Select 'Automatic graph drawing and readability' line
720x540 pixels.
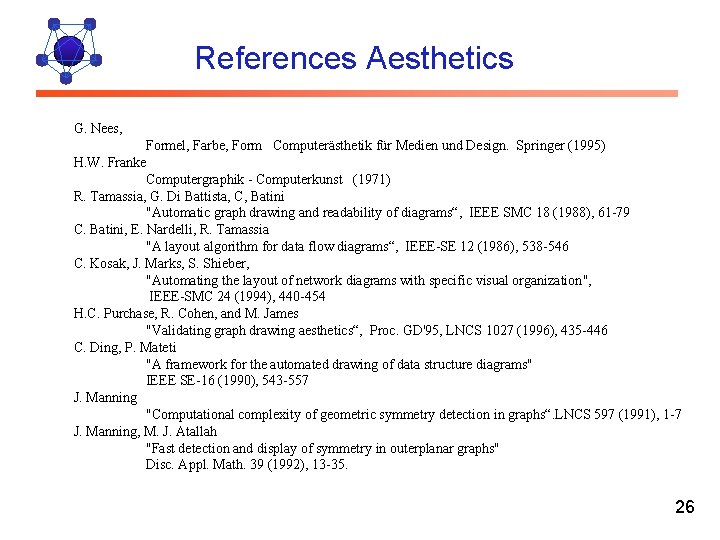[x=388, y=213]
